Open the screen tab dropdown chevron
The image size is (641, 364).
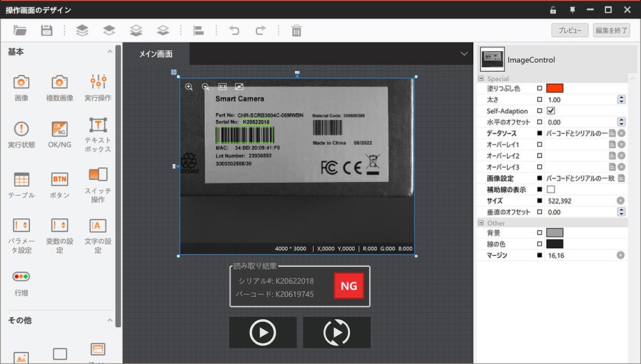point(464,54)
